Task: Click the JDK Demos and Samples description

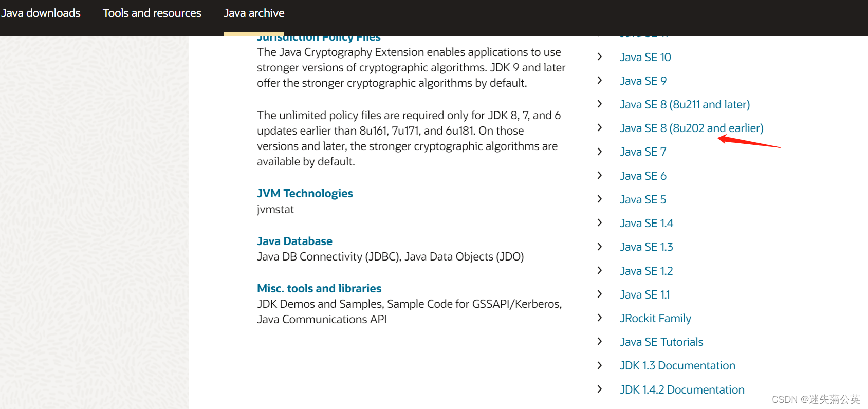Action: click(410, 311)
